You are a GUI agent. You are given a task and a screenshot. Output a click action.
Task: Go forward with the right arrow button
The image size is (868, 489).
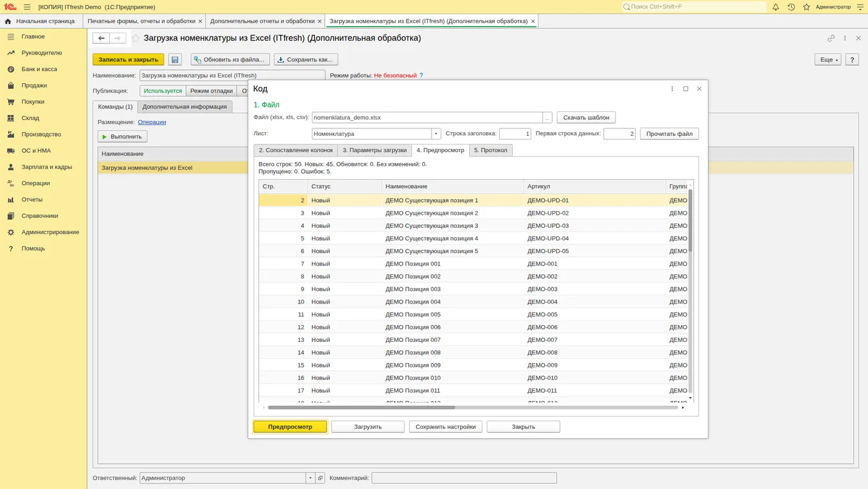point(118,38)
